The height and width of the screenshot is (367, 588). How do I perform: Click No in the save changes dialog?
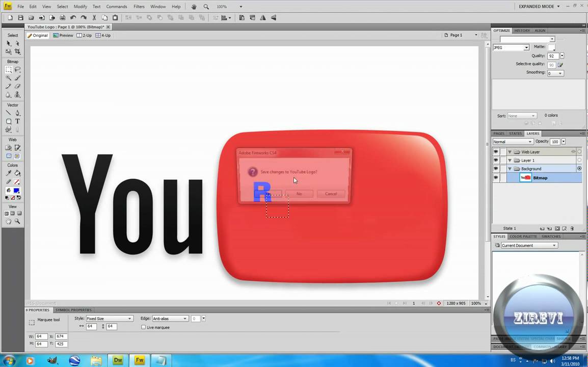[299, 194]
